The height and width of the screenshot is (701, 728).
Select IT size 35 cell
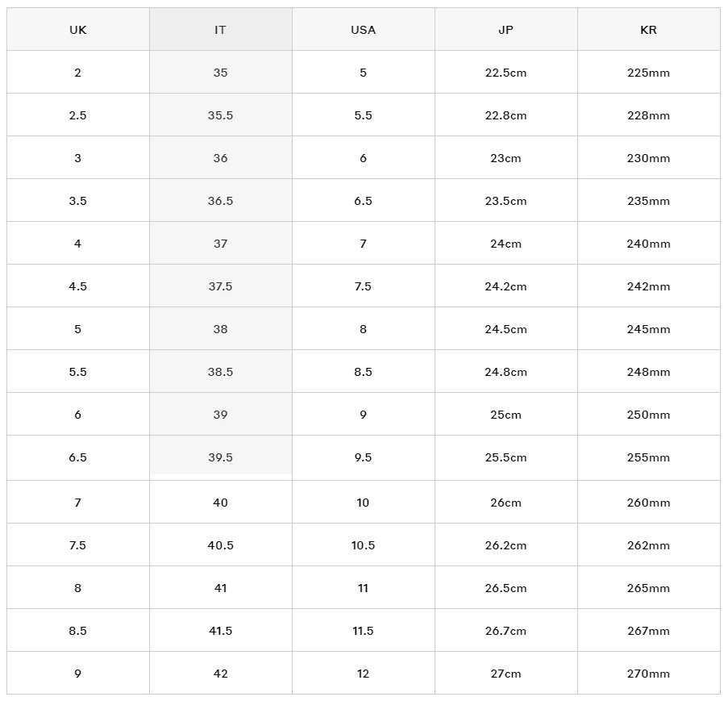220,73
